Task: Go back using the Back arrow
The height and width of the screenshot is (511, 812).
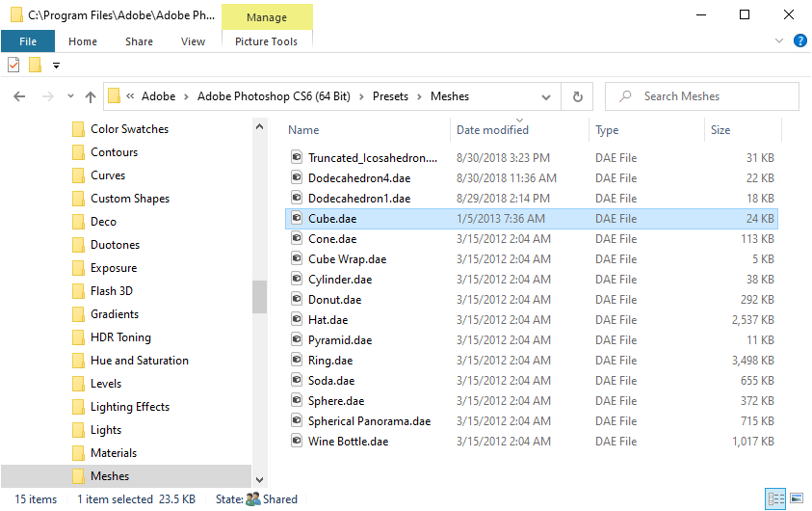Action: point(19,96)
